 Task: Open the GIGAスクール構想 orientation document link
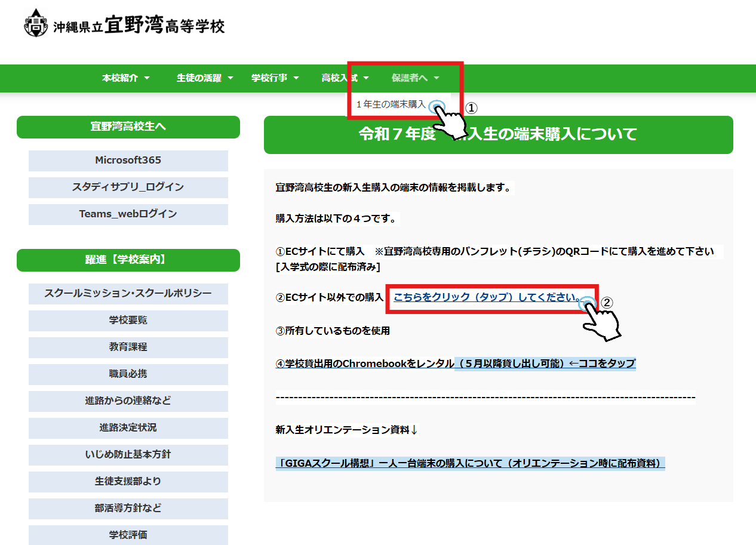pos(470,463)
